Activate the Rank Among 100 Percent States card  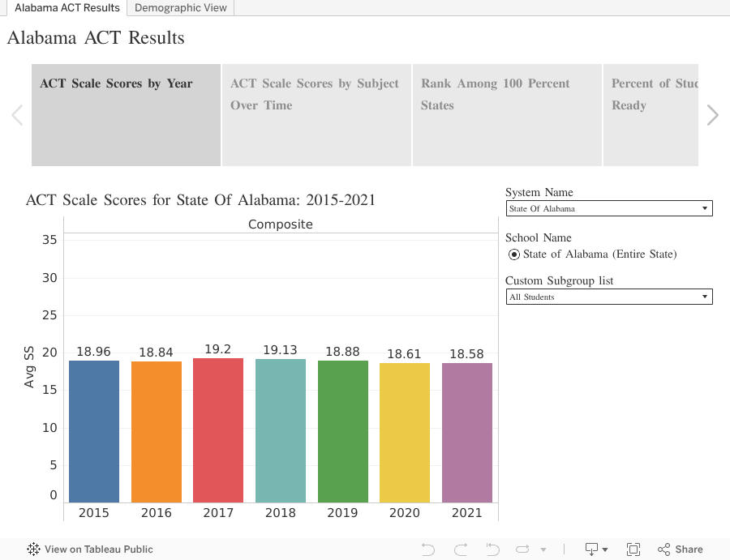(x=507, y=114)
